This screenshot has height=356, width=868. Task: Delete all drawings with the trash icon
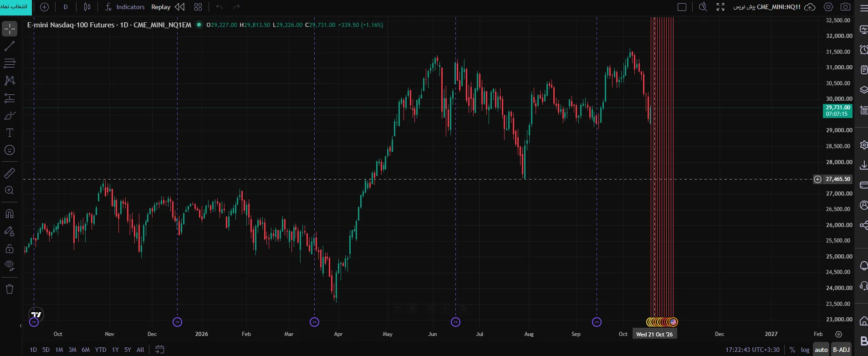tap(10, 289)
